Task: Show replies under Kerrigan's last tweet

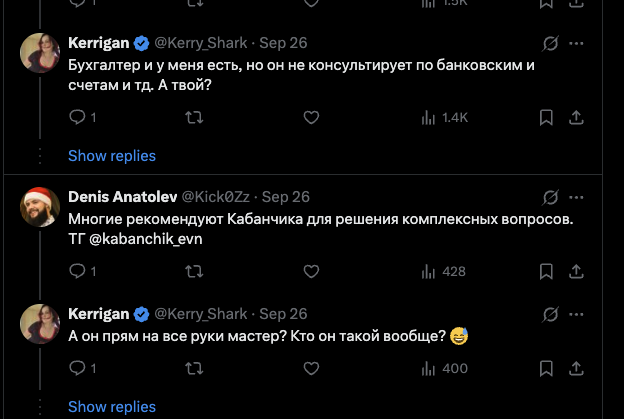Action: coord(112,406)
